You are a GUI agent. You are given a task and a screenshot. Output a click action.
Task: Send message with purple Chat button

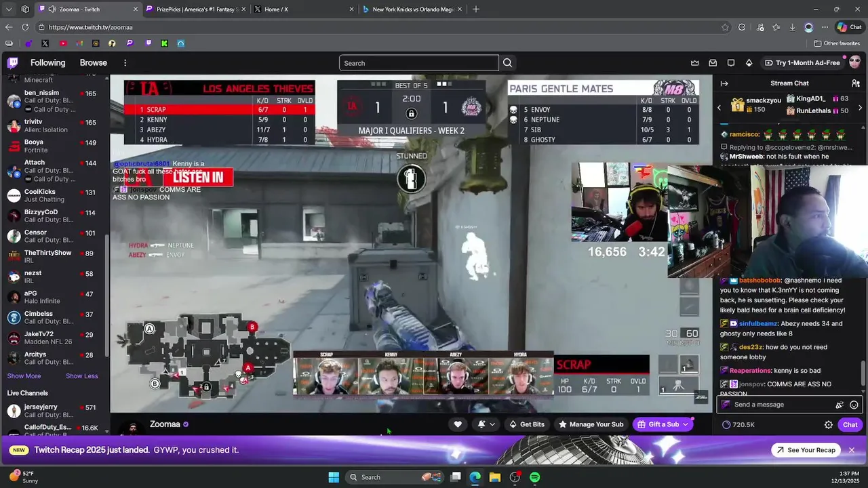point(850,425)
